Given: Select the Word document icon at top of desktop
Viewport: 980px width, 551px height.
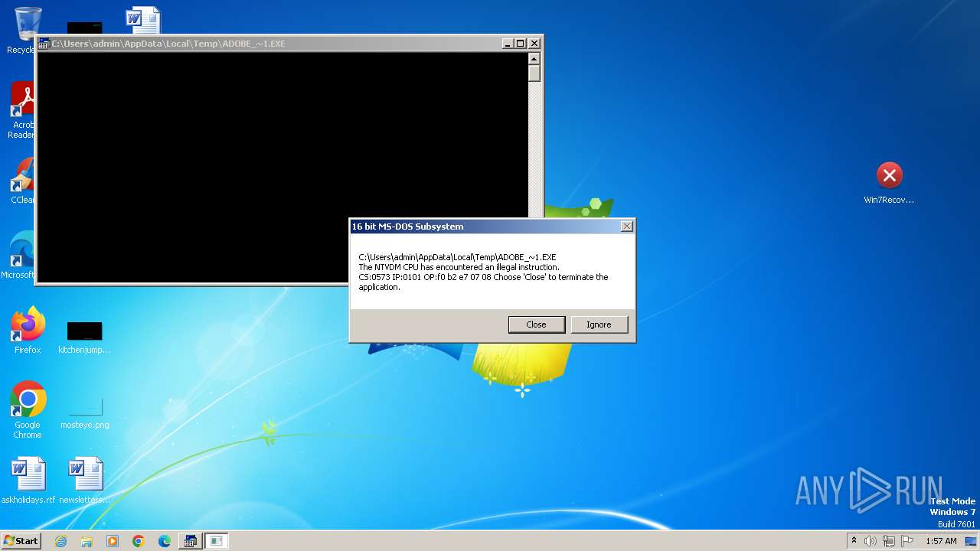Looking at the screenshot, I should [x=143, y=20].
